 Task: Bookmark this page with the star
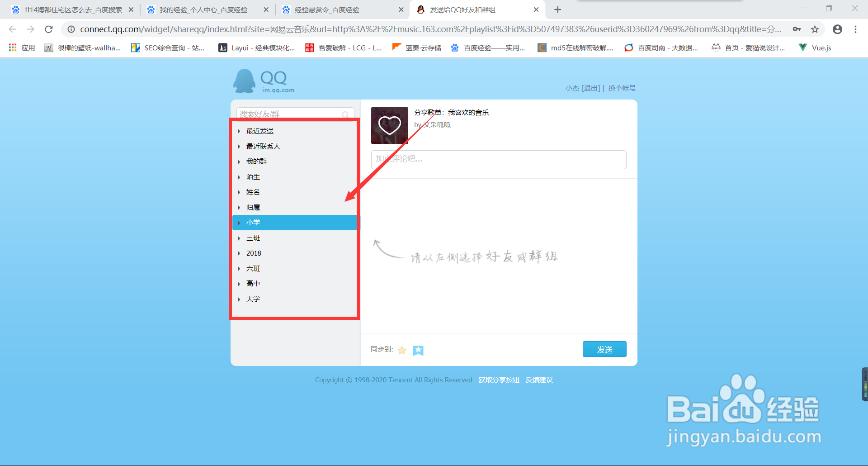[815, 29]
